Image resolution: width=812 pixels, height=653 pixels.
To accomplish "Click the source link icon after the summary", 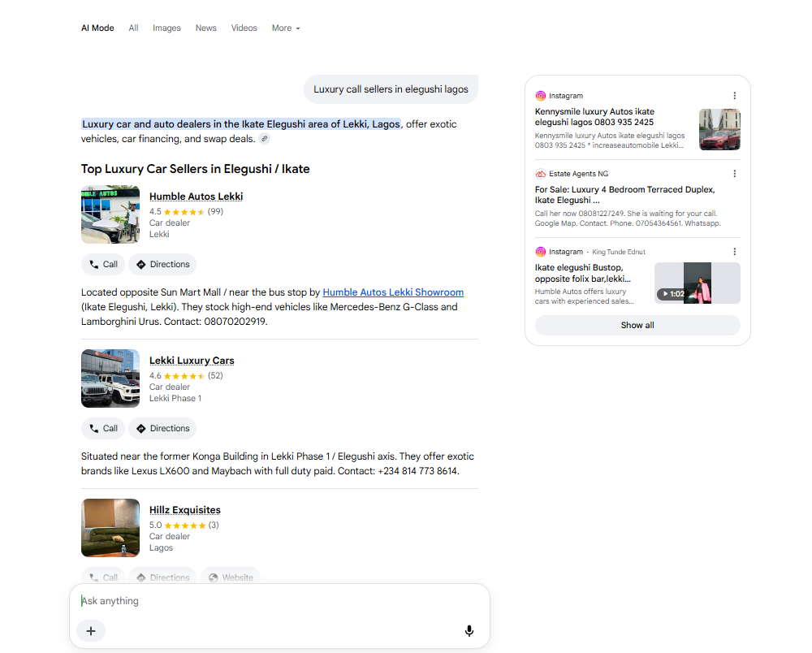I will tap(264, 139).
